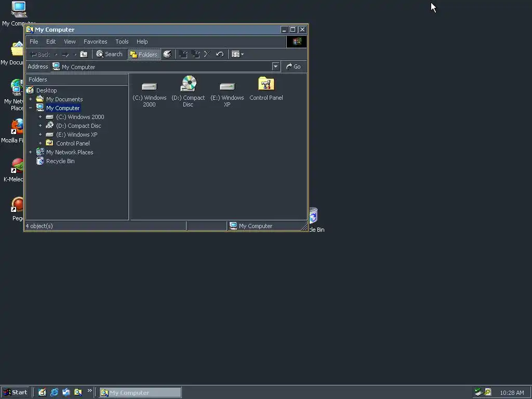Open the Views toolbar button
532x399 pixels.
coord(237,54)
